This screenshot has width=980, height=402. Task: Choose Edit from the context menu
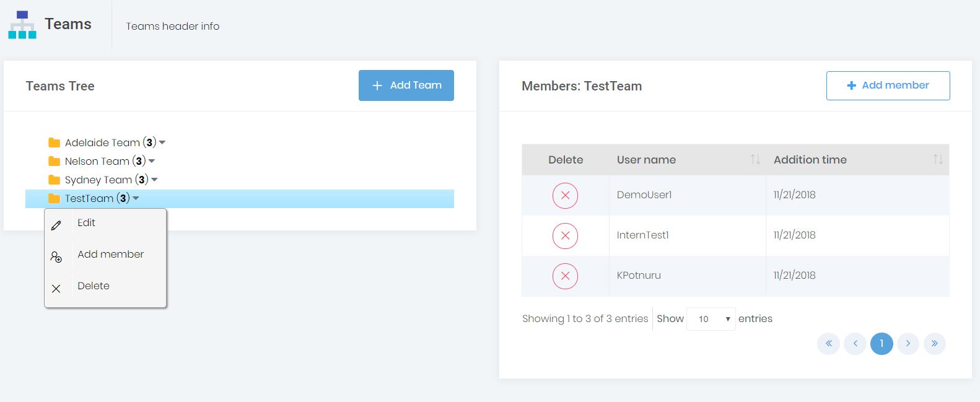click(87, 223)
